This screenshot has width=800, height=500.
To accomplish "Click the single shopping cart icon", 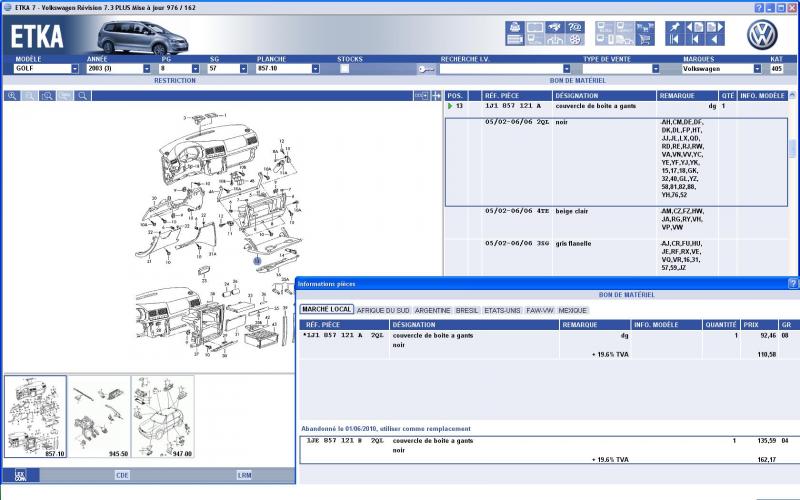I will (645, 40).
